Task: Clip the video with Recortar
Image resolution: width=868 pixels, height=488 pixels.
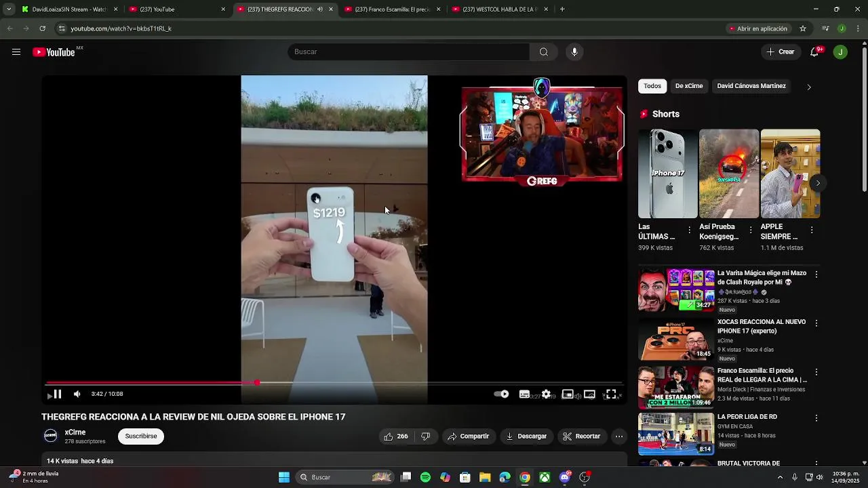Action: [582, 436]
